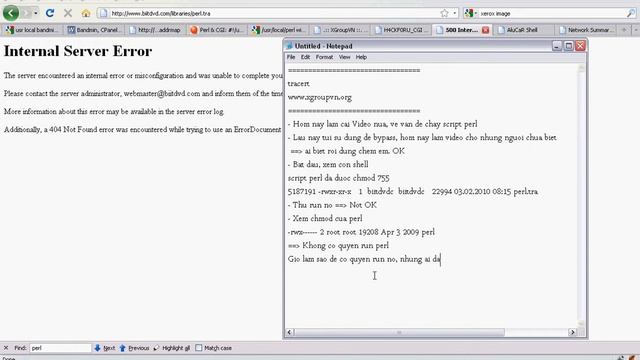Find Previous occurrence button
Image resolution: width=640 pixels, height=360 pixels.
point(134,348)
